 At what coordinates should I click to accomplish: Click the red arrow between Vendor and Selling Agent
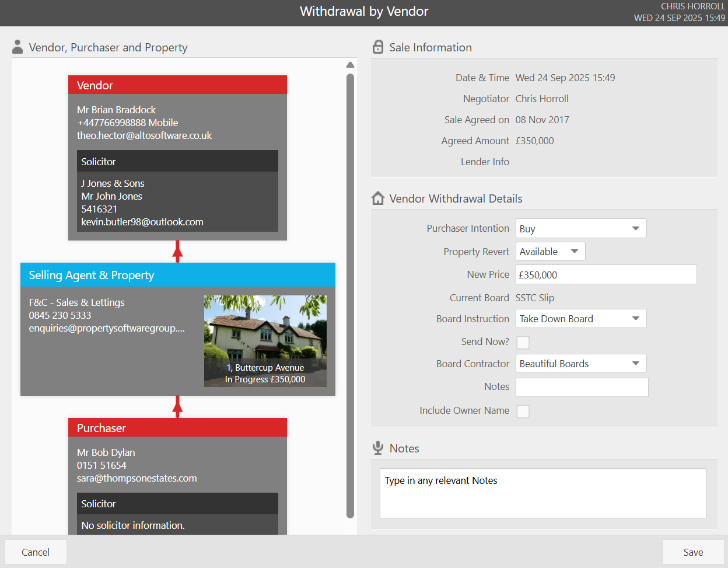(x=178, y=252)
